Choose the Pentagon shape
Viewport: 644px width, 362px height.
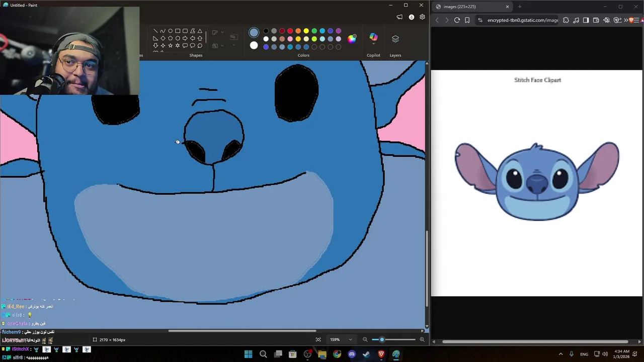coord(171,38)
